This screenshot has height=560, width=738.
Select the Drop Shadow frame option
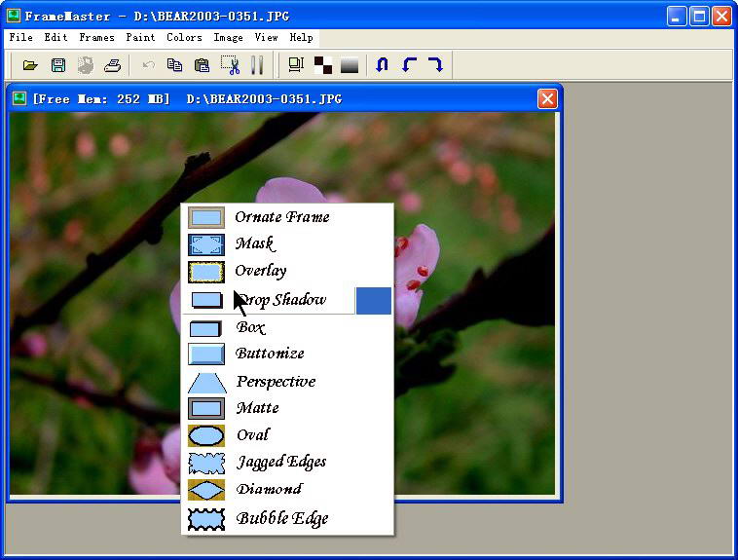click(281, 300)
